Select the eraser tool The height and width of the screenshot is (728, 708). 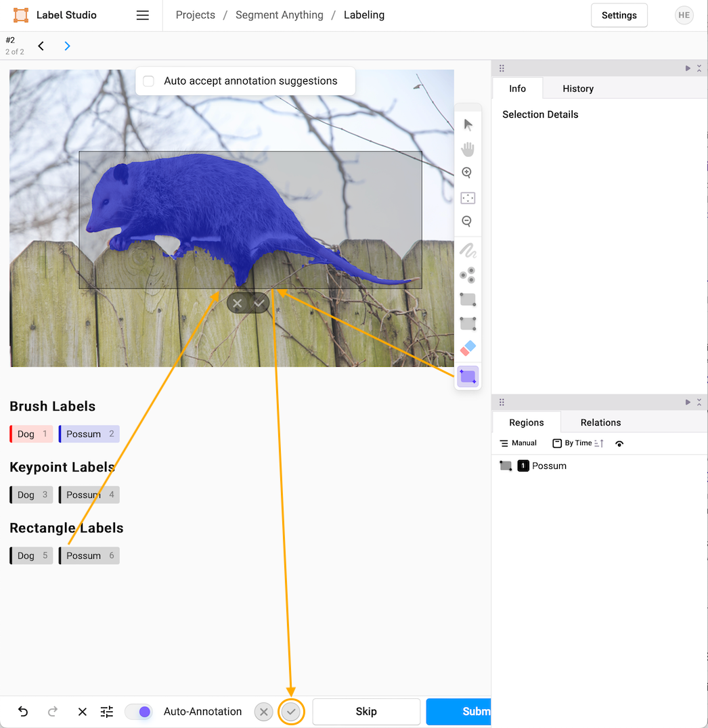click(x=468, y=348)
